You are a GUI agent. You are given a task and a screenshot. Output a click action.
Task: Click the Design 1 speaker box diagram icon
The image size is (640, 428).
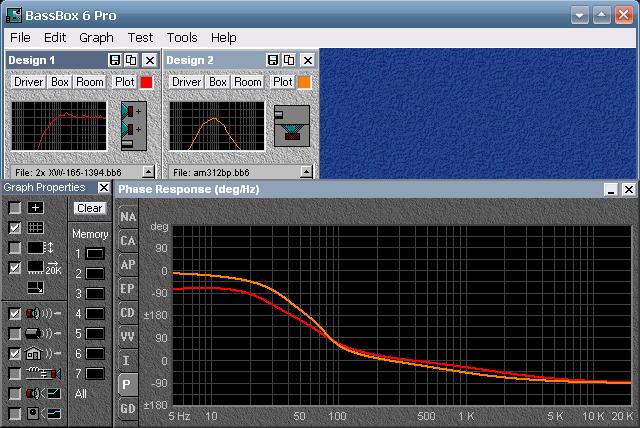click(132, 126)
